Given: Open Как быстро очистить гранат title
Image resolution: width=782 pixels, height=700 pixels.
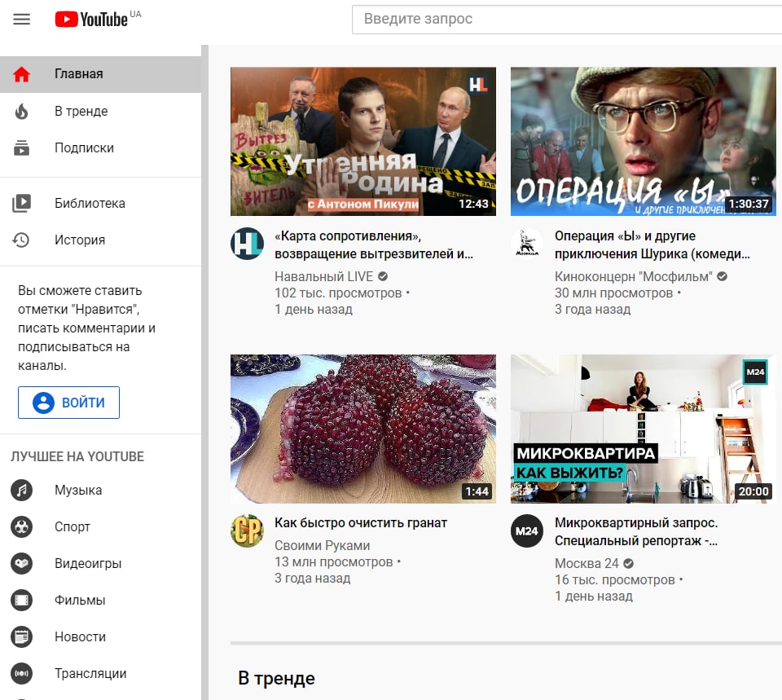Looking at the screenshot, I should point(361,523).
